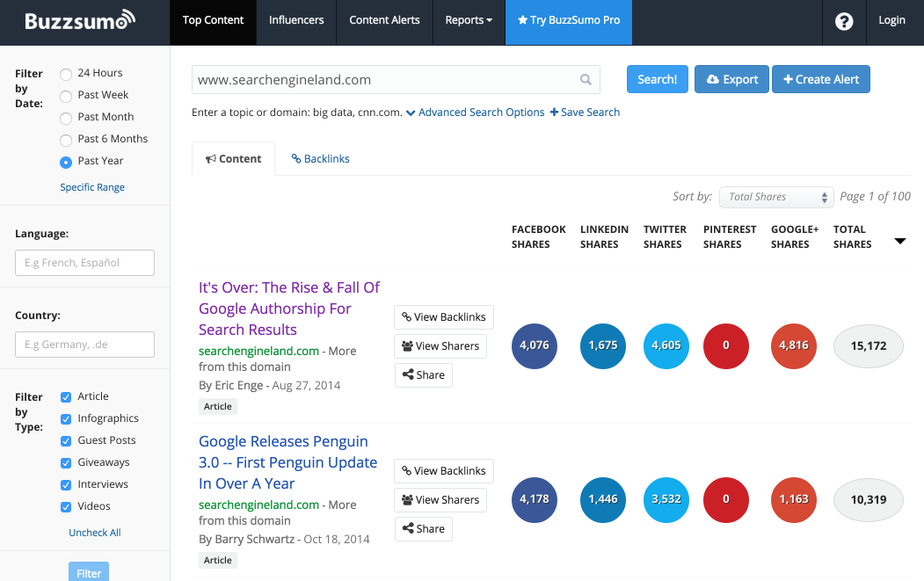Open the Reports dropdown menu
924x581 pixels.
469,20
